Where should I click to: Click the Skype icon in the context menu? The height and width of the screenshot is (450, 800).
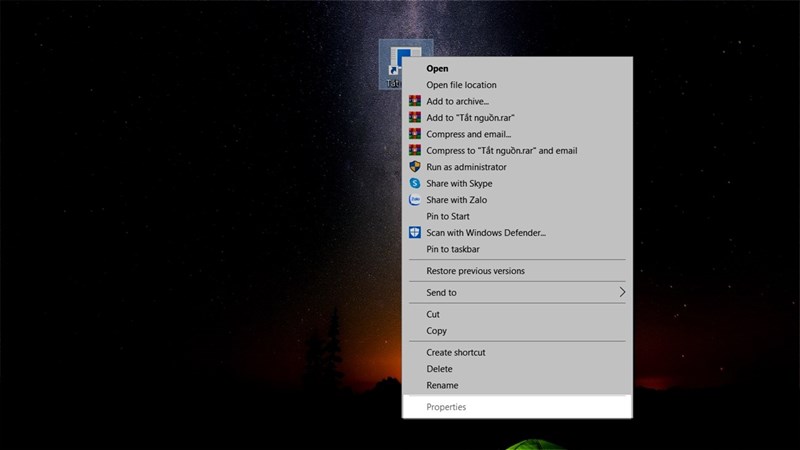pos(415,184)
